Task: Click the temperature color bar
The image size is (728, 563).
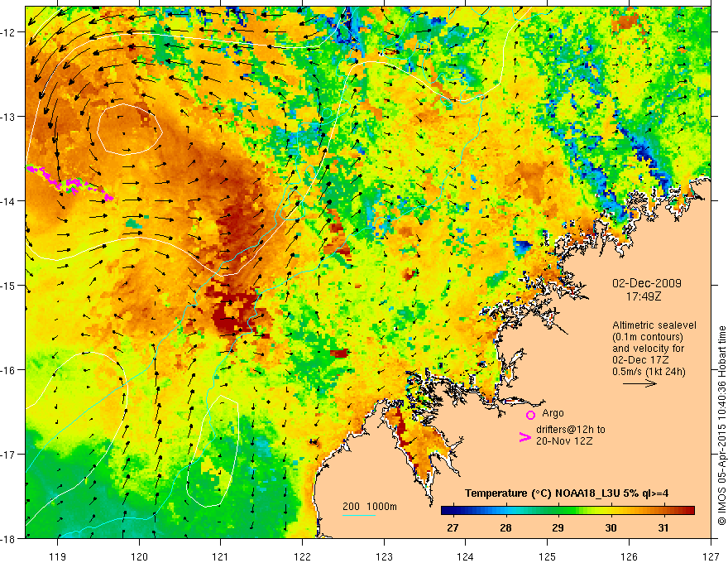Action: [568, 510]
